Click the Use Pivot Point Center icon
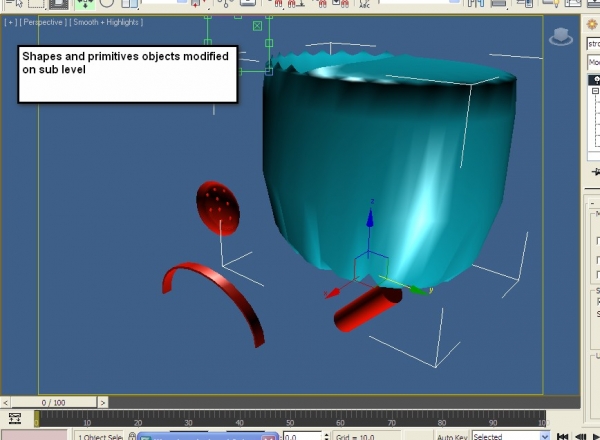The image size is (600, 440). point(199,3)
